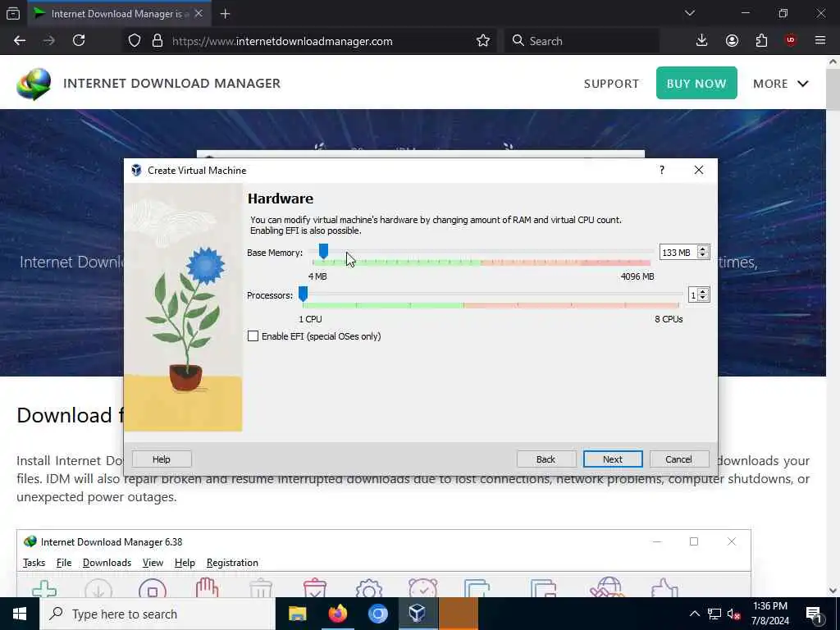This screenshot has height=630, width=840.
Task: Click the Firefox Search box
Action: coord(582,41)
